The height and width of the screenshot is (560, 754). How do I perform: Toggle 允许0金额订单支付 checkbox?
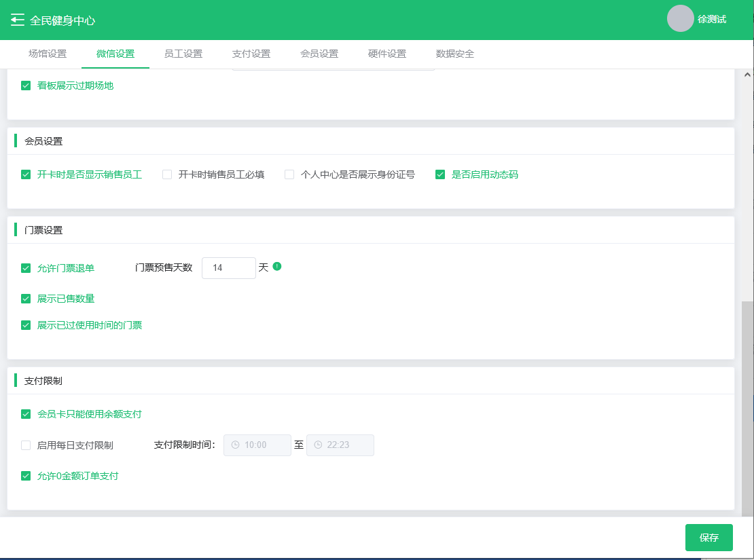[x=26, y=476]
